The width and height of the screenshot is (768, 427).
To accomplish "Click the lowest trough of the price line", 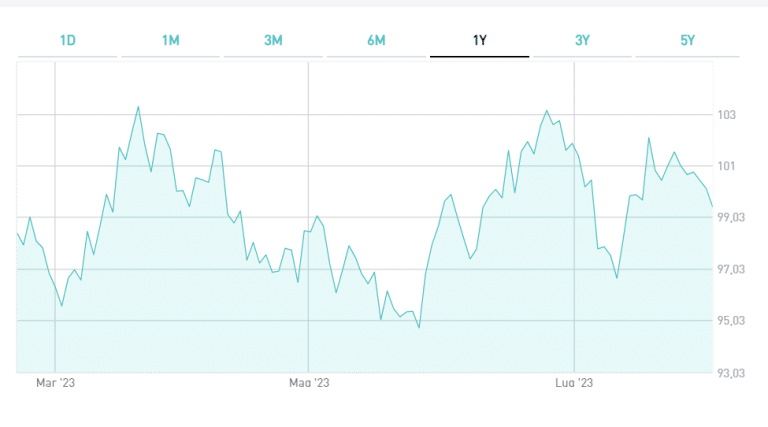I will pos(419,327).
